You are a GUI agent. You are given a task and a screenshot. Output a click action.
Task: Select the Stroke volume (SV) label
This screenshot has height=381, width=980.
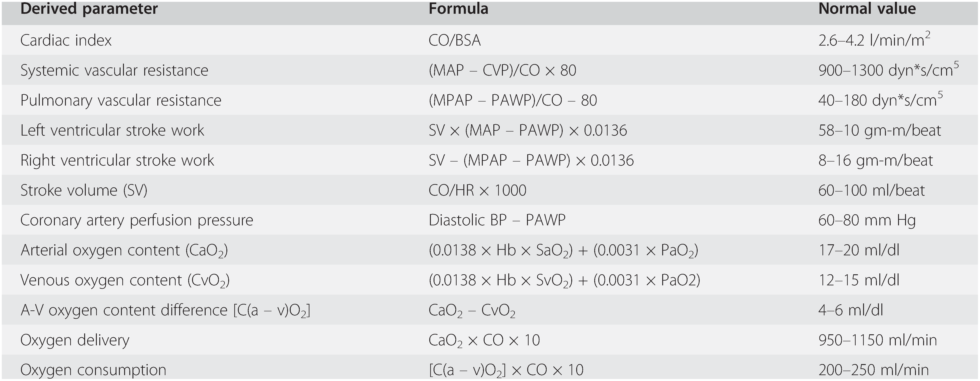pyautogui.click(x=84, y=190)
